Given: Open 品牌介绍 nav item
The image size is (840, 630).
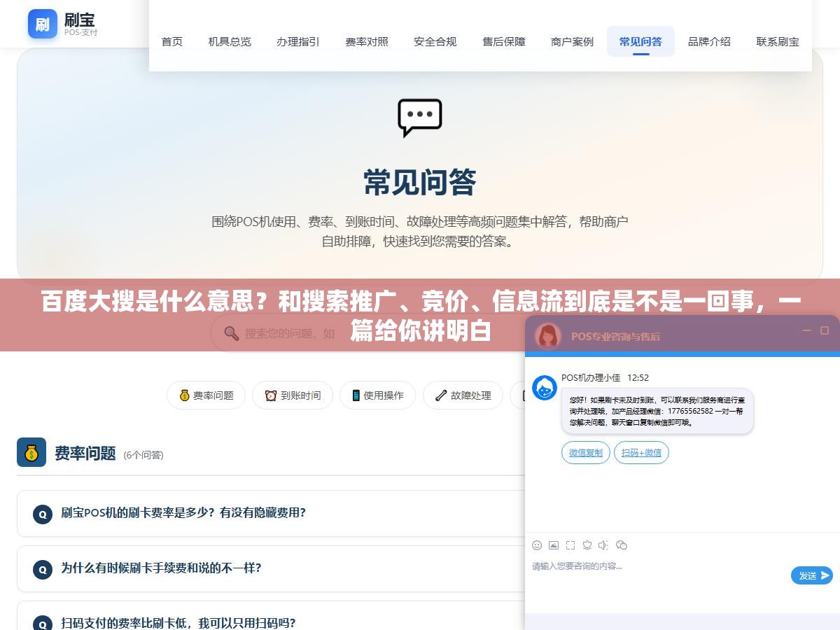Looking at the screenshot, I should tap(709, 41).
